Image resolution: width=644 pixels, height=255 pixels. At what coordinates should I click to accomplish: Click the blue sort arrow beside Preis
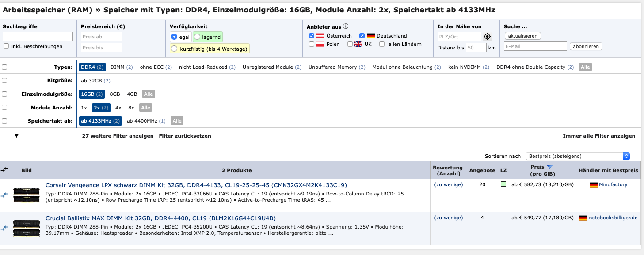click(549, 167)
